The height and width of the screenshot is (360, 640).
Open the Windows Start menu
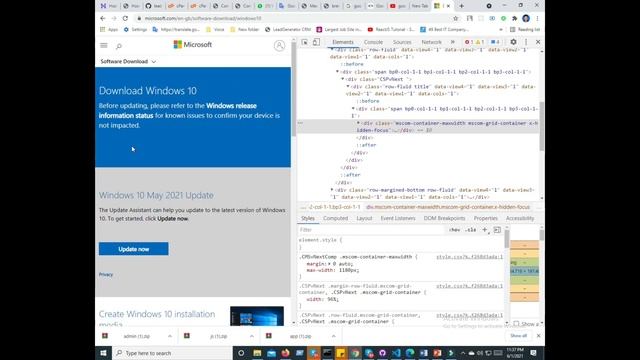[103, 353]
